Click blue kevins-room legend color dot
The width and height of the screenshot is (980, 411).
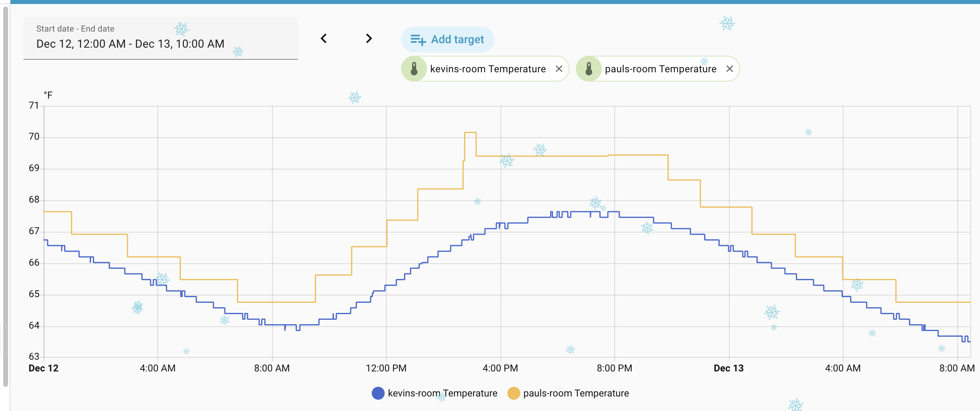coord(378,393)
